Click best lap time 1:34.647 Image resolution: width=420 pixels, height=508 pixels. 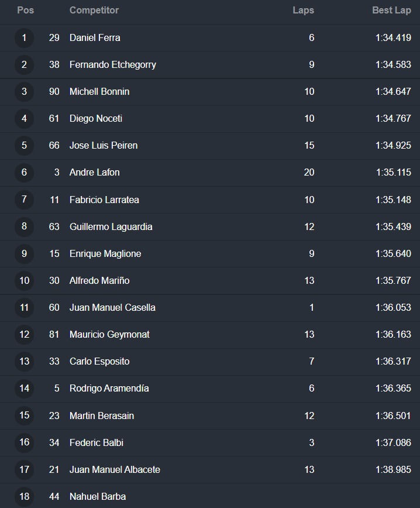click(x=393, y=92)
